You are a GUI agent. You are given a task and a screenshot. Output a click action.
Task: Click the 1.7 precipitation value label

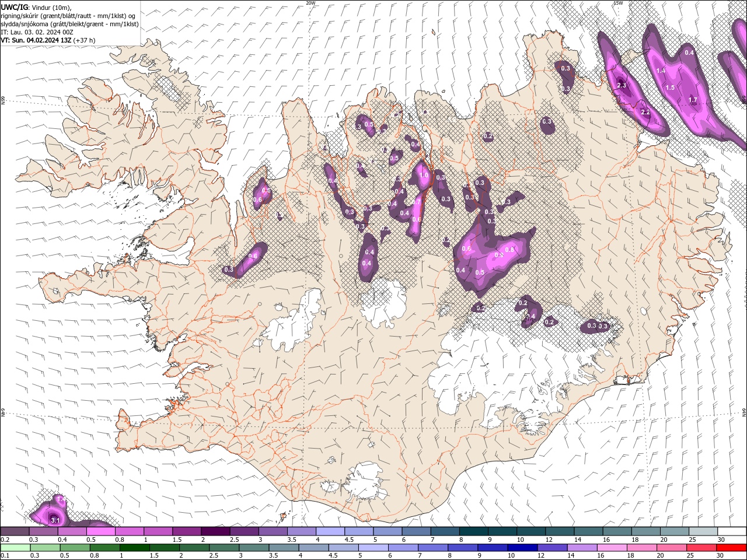[x=693, y=100]
